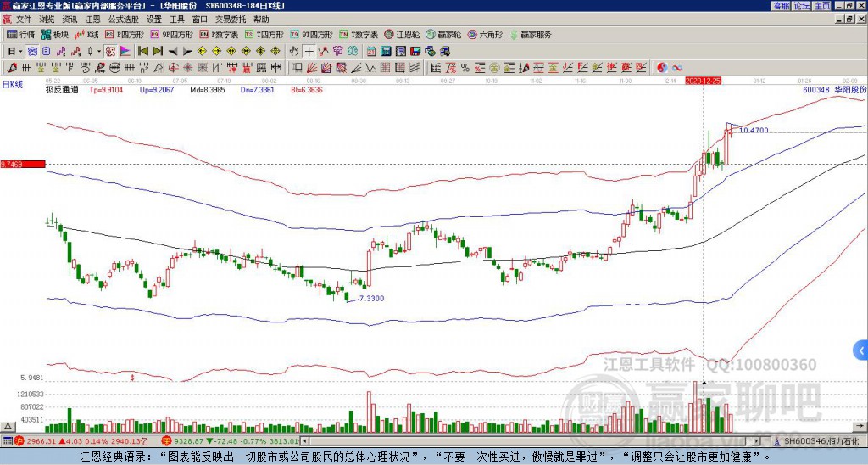Open the P四方形 tool
This screenshot has height=465, width=868.
coord(125,35)
